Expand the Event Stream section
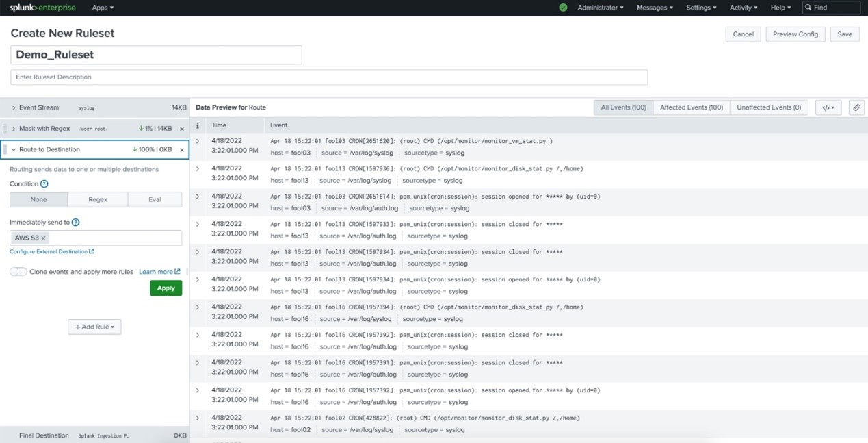Viewport: 868px width, 443px height. tap(14, 108)
